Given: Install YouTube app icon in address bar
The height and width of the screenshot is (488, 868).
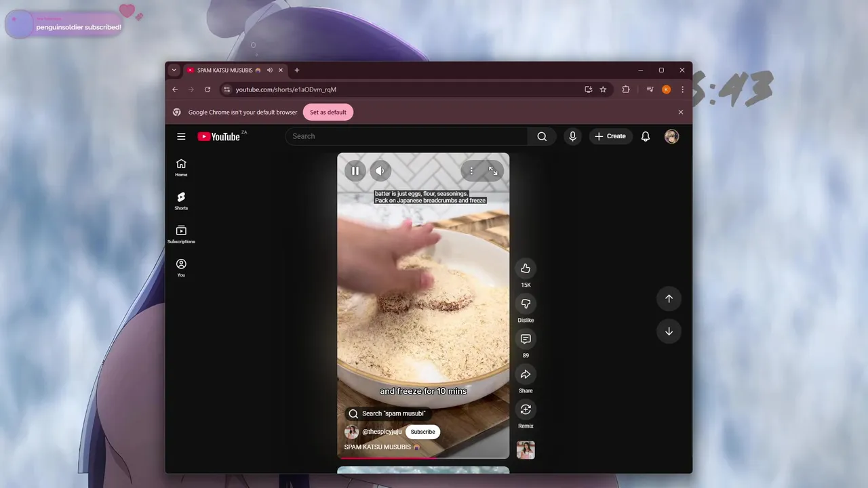Looking at the screenshot, I should [589, 89].
